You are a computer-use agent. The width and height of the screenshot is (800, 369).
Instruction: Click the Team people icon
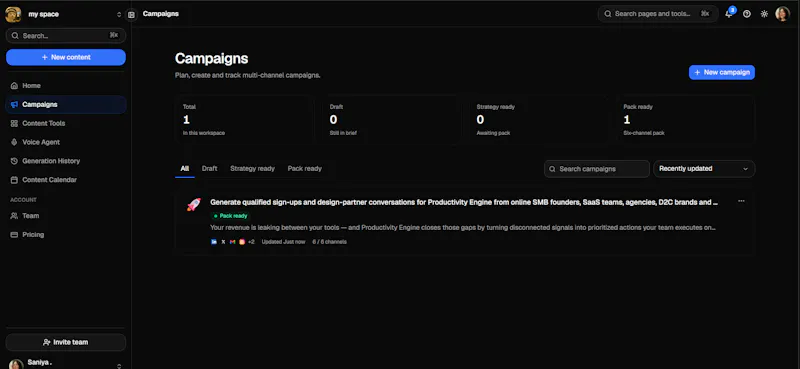click(14, 216)
